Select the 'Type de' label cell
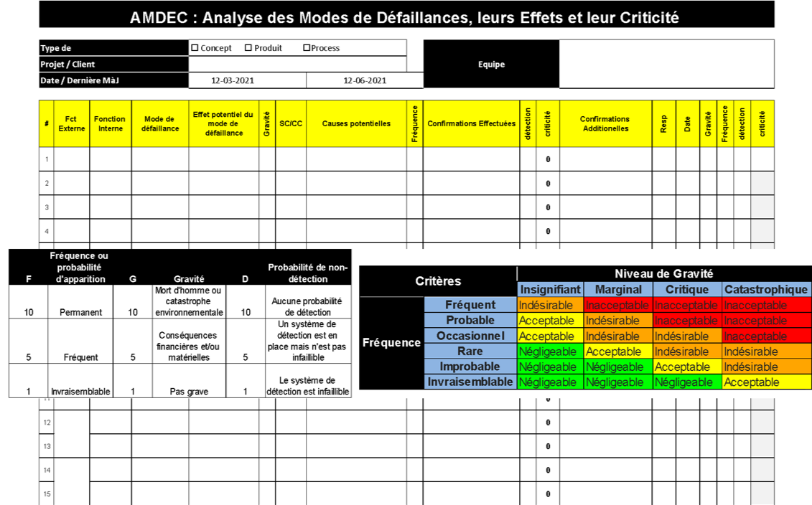 point(114,47)
